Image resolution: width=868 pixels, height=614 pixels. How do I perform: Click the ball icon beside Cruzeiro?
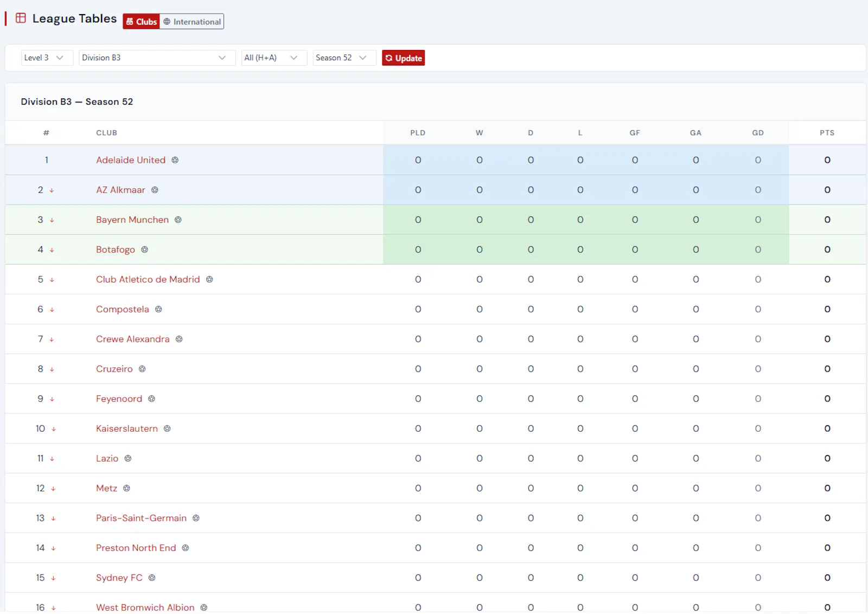pyautogui.click(x=142, y=369)
